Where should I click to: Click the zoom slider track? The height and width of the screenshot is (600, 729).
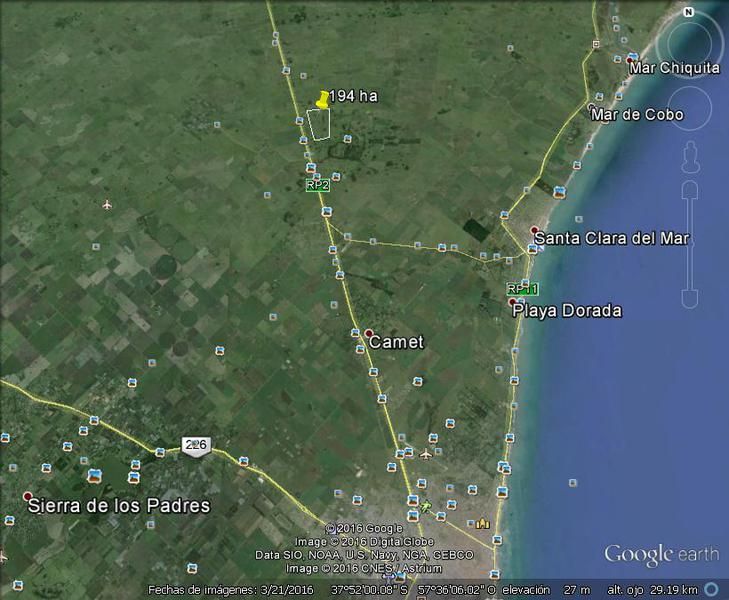coord(689,245)
